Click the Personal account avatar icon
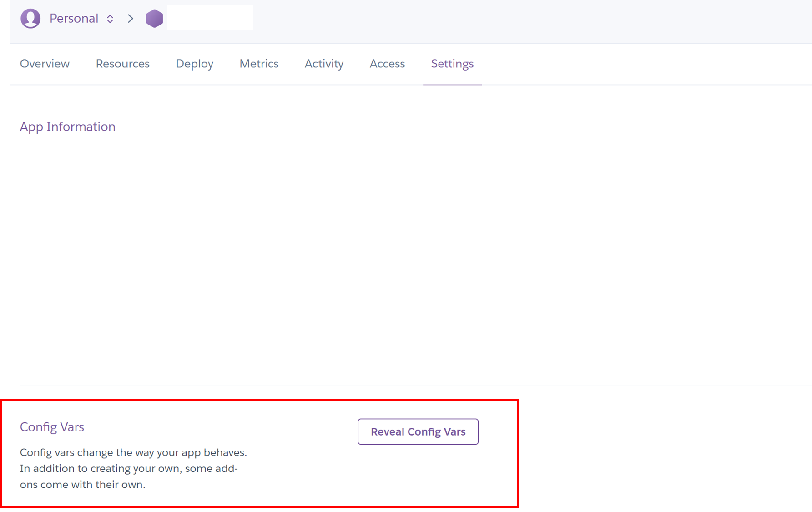Screen dimensions: 812x512 coord(30,19)
